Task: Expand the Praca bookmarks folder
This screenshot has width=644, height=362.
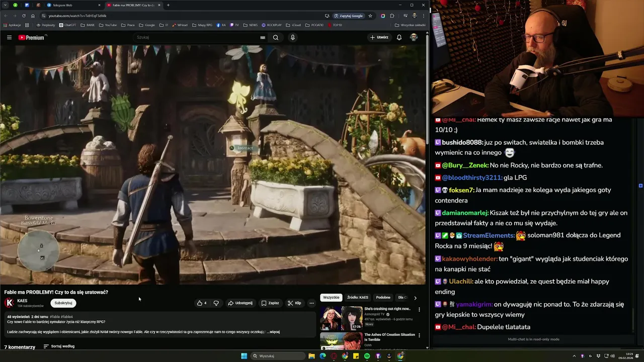Action: [x=128, y=25]
